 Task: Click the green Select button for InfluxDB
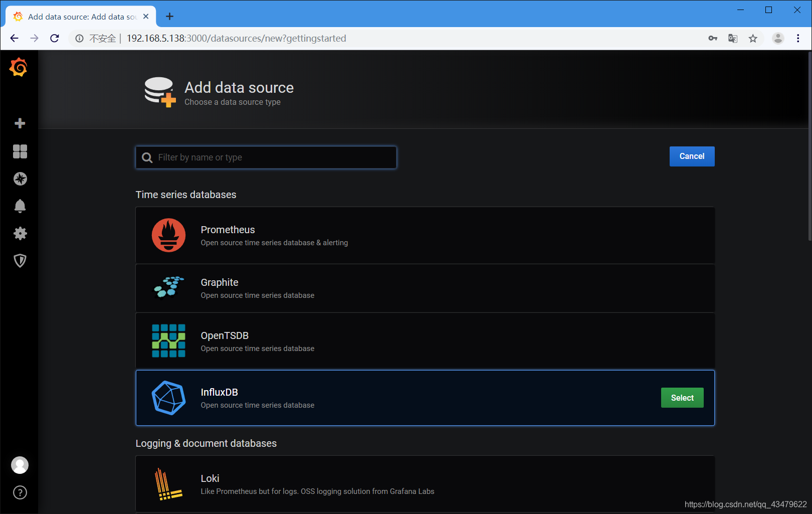click(682, 398)
